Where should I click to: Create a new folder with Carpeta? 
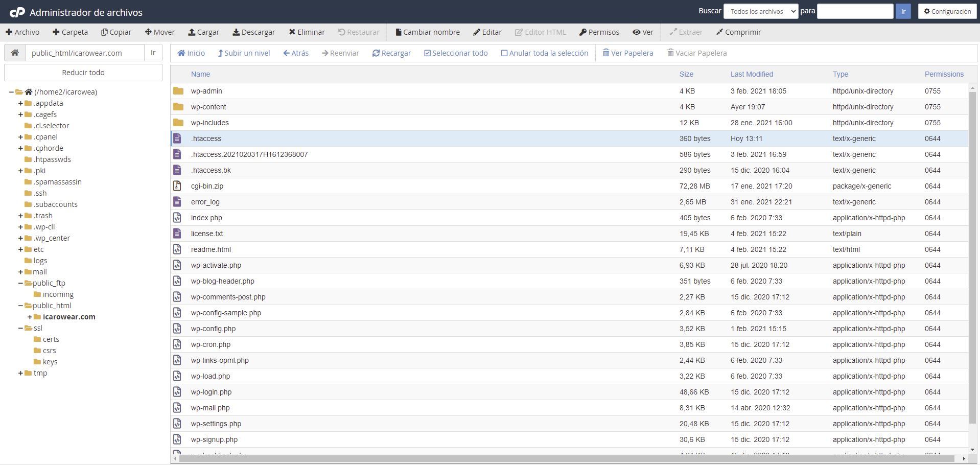70,32
